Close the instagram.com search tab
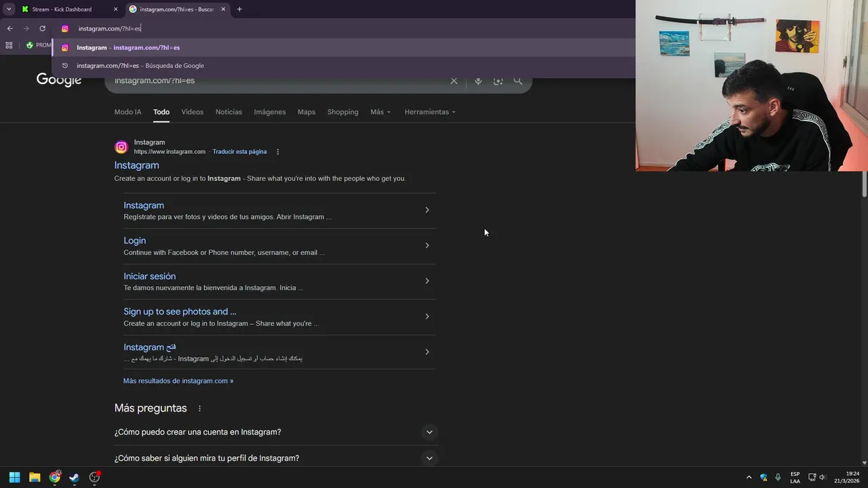Image resolution: width=868 pixels, height=488 pixels. (223, 9)
